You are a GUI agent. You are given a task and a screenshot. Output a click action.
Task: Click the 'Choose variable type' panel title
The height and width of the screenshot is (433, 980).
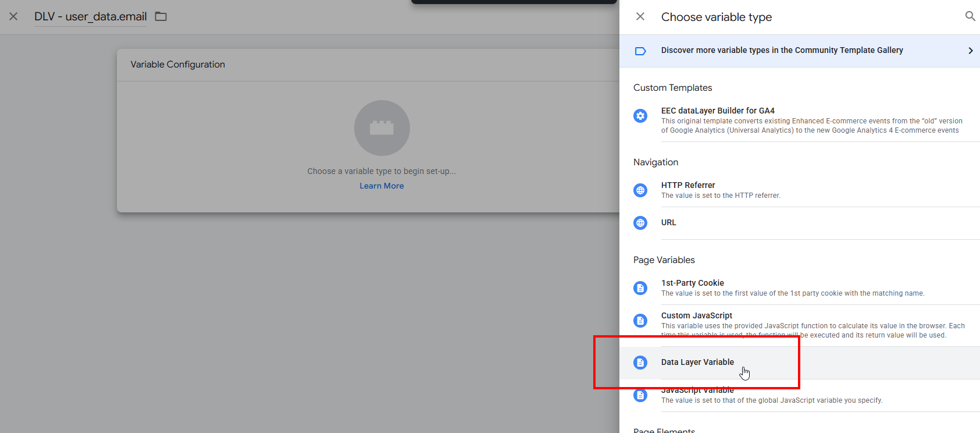tap(717, 17)
